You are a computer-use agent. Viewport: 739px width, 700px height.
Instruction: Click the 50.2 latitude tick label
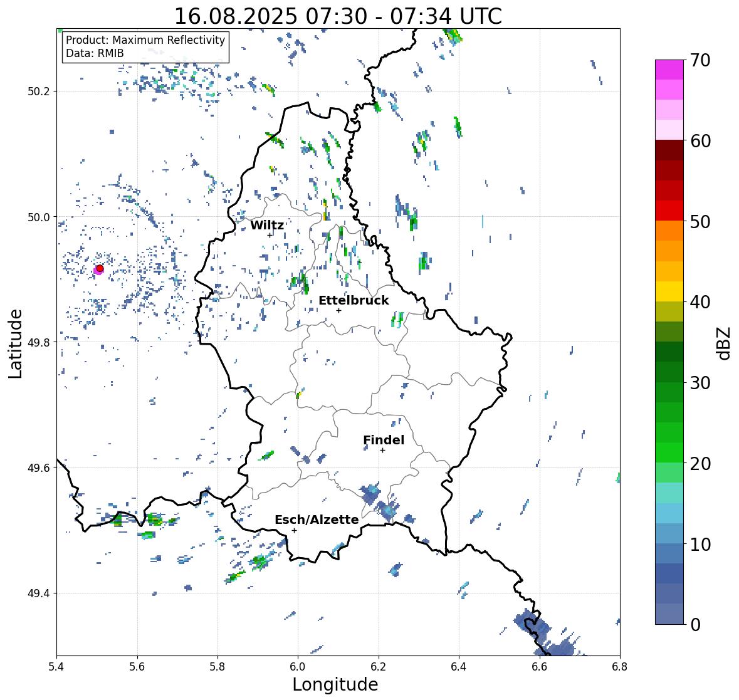click(x=39, y=91)
